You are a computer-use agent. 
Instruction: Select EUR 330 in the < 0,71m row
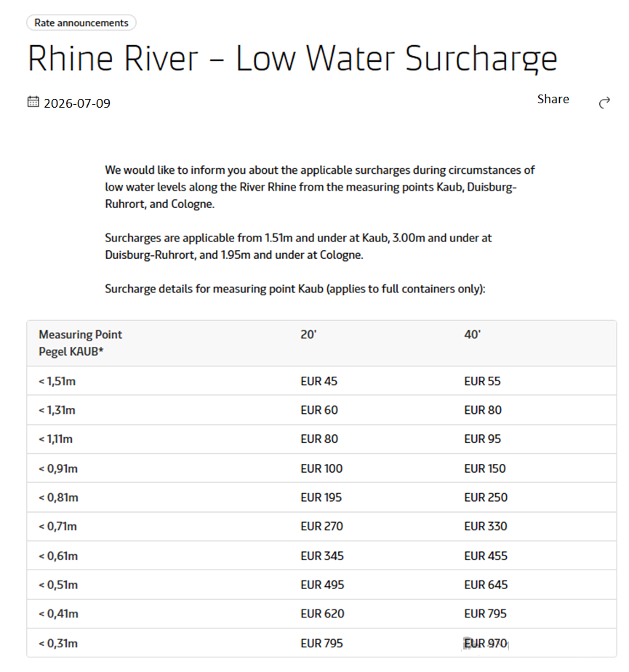coord(486,527)
